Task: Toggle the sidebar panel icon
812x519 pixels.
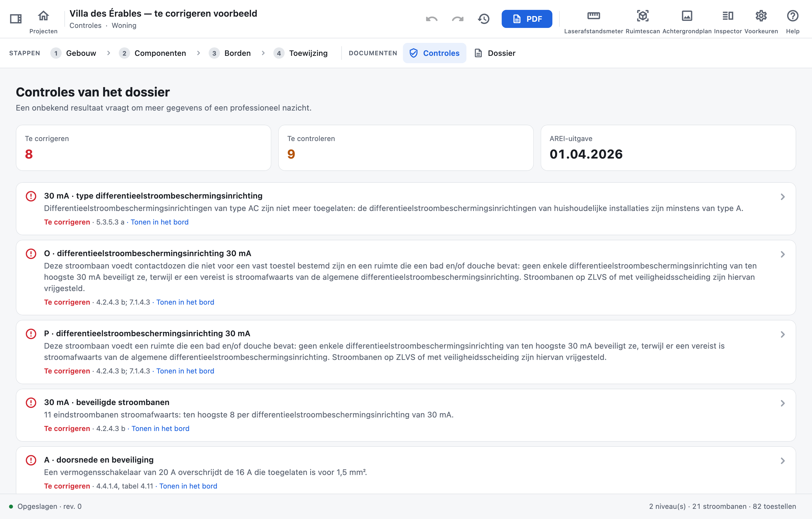Action: click(x=16, y=19)
